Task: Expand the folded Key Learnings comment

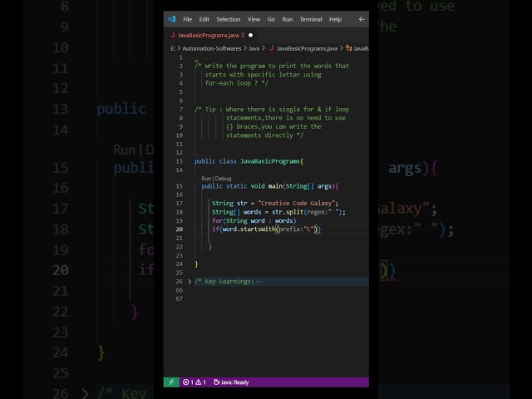Action: (x=190, y=282)
